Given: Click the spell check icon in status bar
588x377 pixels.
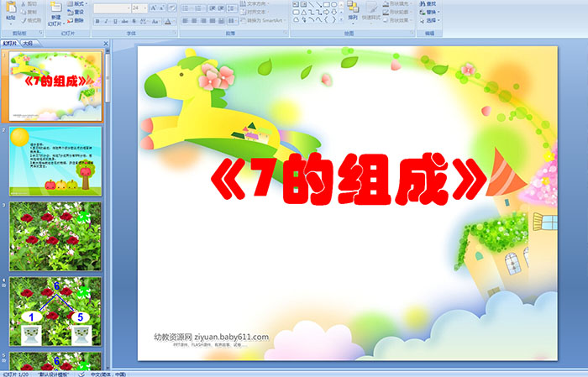Looking at the screenshot, I should tap(81, 374).
